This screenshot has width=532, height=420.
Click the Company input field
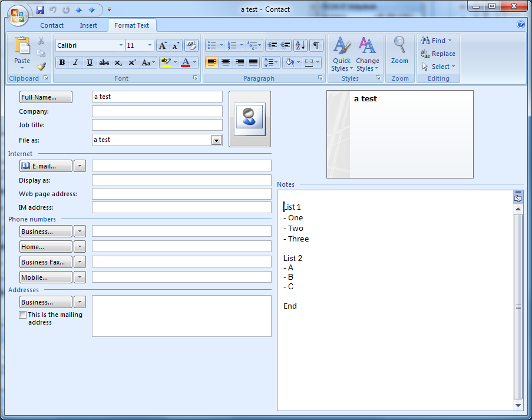[x=157, y=111]
